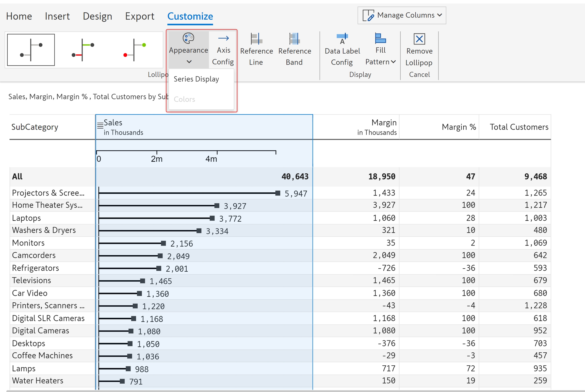Select the red-green line lollipop style
Image resolution: width=585 pixels, height=392 pixels.
83,50
